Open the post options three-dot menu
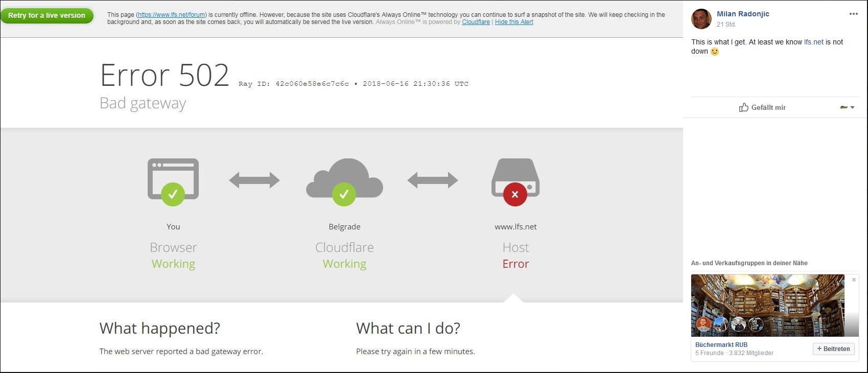Viewport: 868px width, 373px height. [854, 14]
